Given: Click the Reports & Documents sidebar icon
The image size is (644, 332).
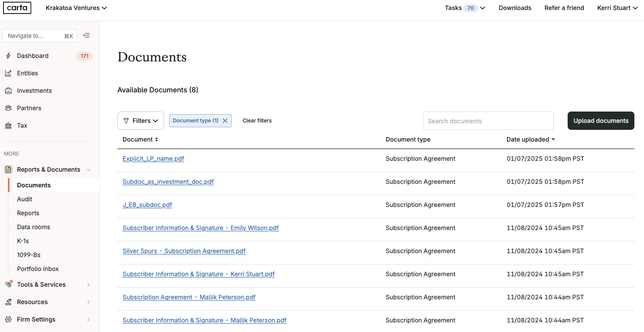Looking at the screenshot, I should click(x=8, y=169).
